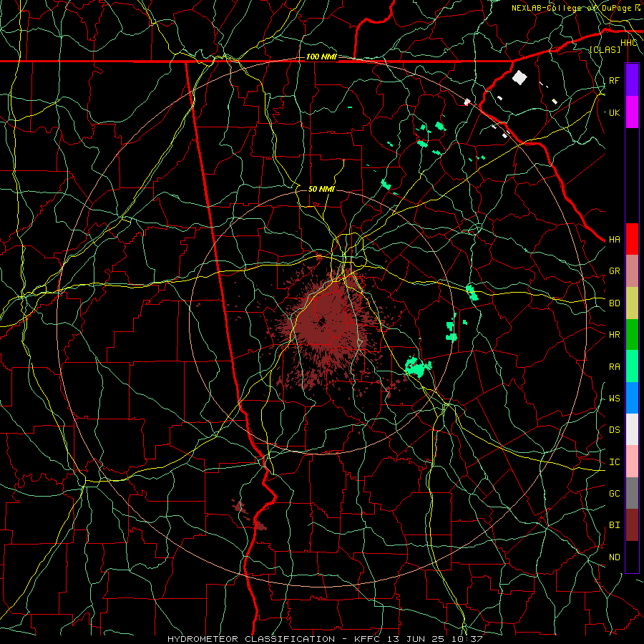This screenshot has width=644, height=644.
Task: Click the [CLAS] label above the legend
Action: (x=605, y=49)
